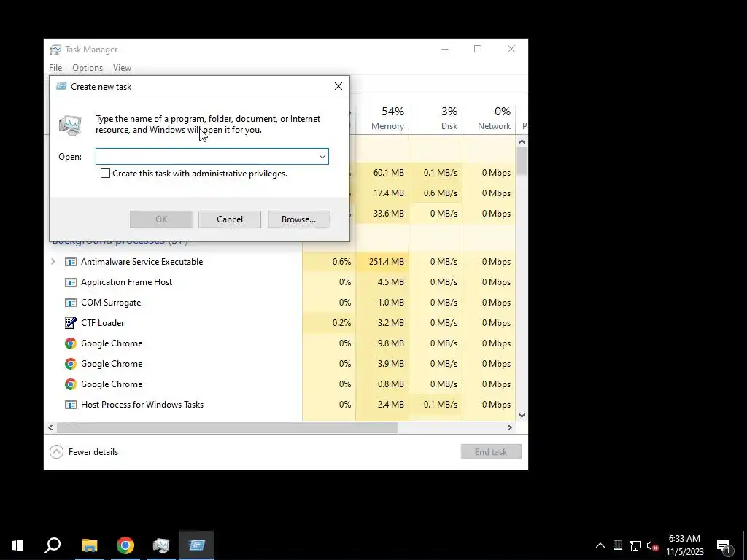Click right arrow of horizontal scrollbar
Viewport: 747px width, 560px height.
(x=510, y=427)
